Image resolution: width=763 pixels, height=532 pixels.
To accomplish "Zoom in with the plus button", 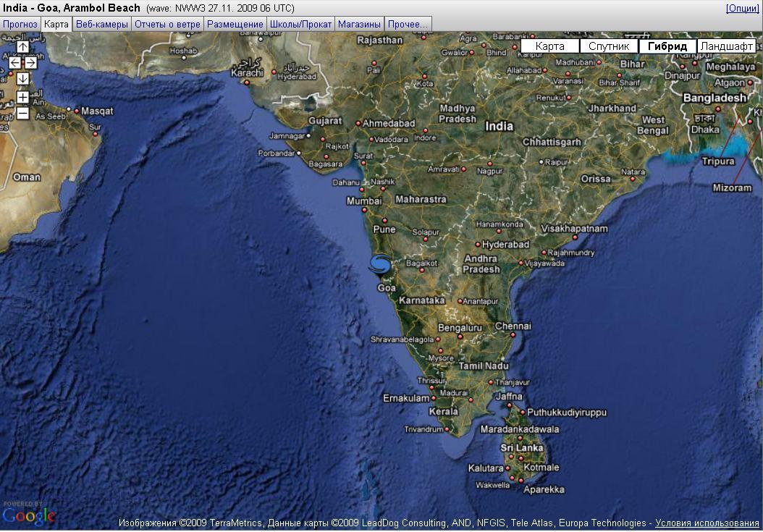I will point(23,97).
